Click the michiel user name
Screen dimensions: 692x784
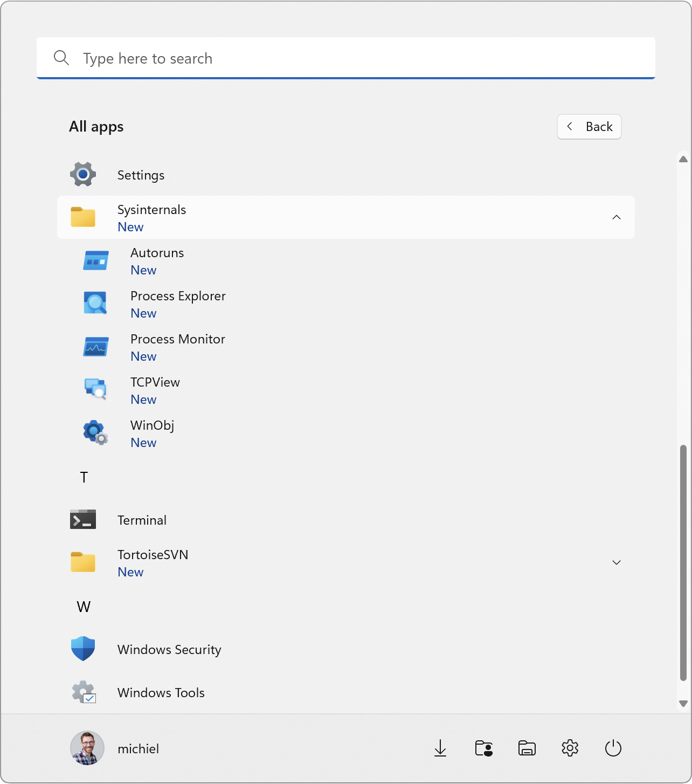tap(139, 749)
